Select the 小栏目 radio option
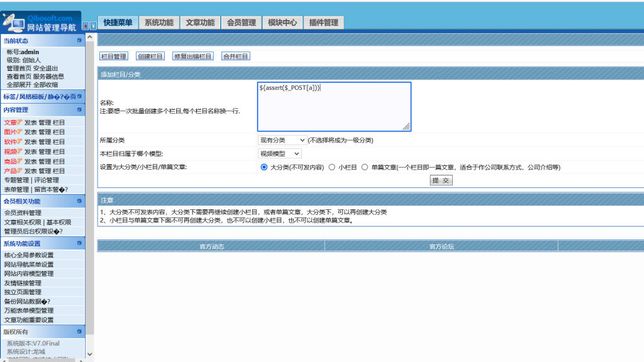This screenshot has height=362, width=644. 332,167
